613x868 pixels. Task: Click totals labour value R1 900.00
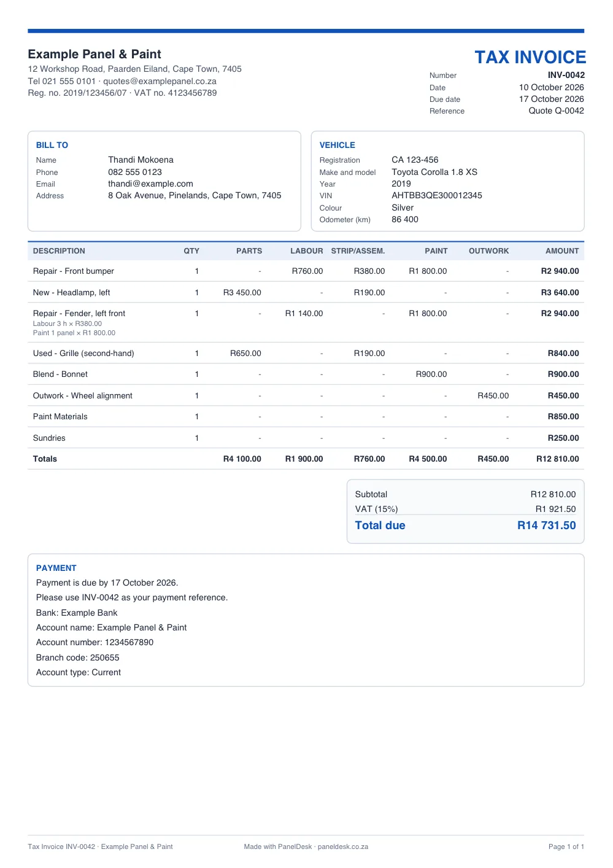pyautogui.click(x=304, y=459)
